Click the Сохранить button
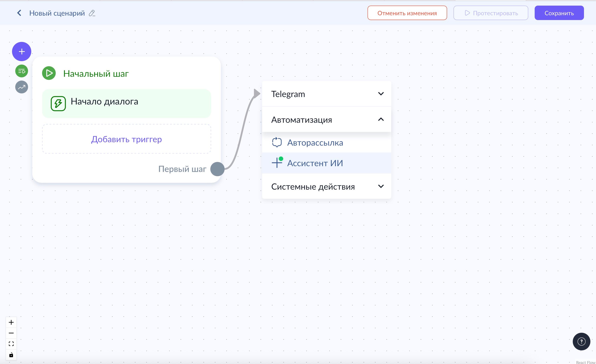596x364 pixels. click(559, 13)
